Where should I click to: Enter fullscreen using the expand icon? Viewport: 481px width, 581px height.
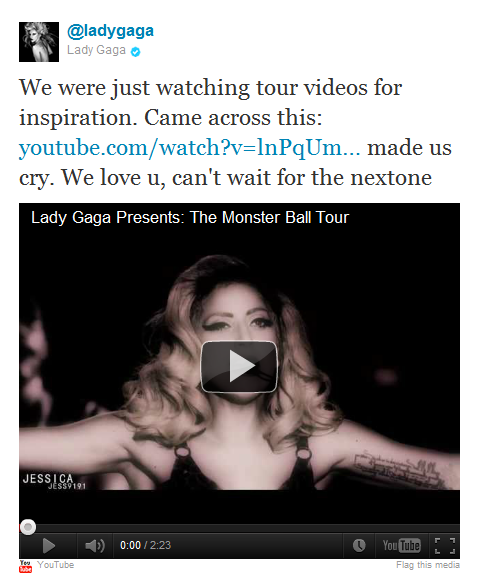coord(445,546)
